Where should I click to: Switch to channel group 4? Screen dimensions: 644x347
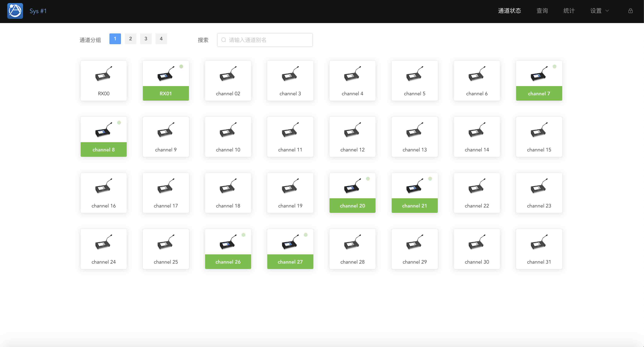click(161, 39)
